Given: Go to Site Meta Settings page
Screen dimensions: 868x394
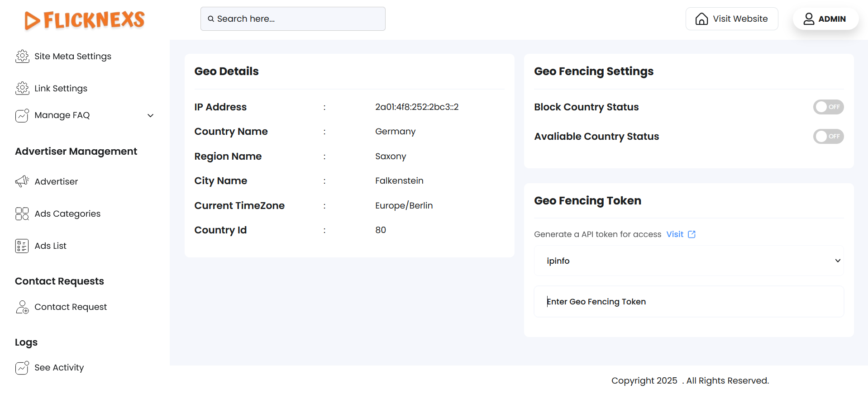Looking at the screenshot, I should [x=73, y=57].
